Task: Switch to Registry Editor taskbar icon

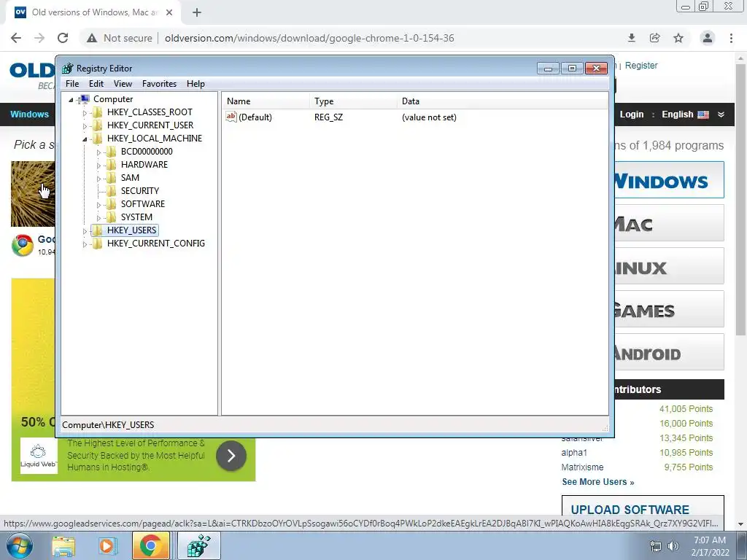Action: click(x=198, y=546)
